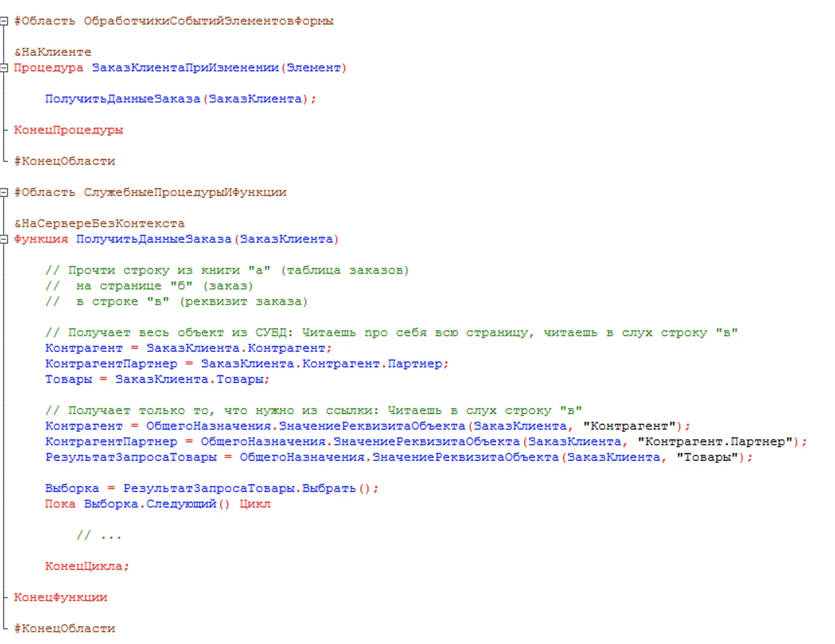Click the last #КонецОбласти line
The width and height of the screenshot is (835, 644).
click(x=64, y=629)
